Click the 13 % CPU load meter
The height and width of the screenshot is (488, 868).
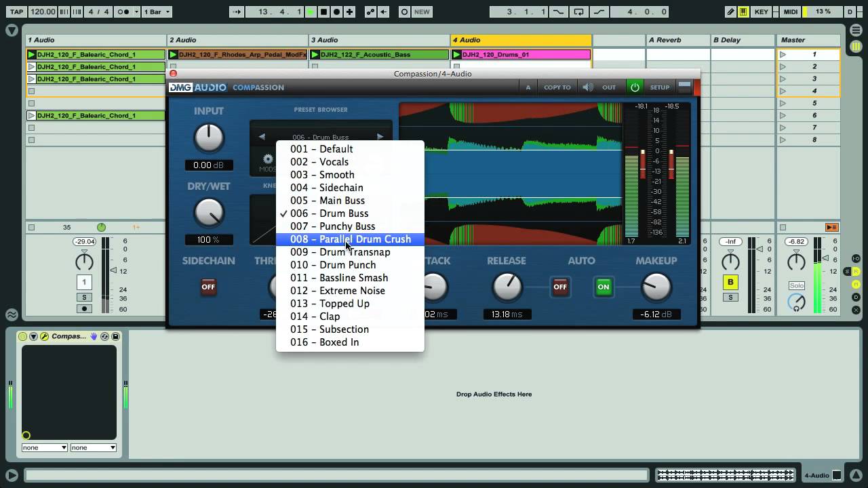point(822,12)
